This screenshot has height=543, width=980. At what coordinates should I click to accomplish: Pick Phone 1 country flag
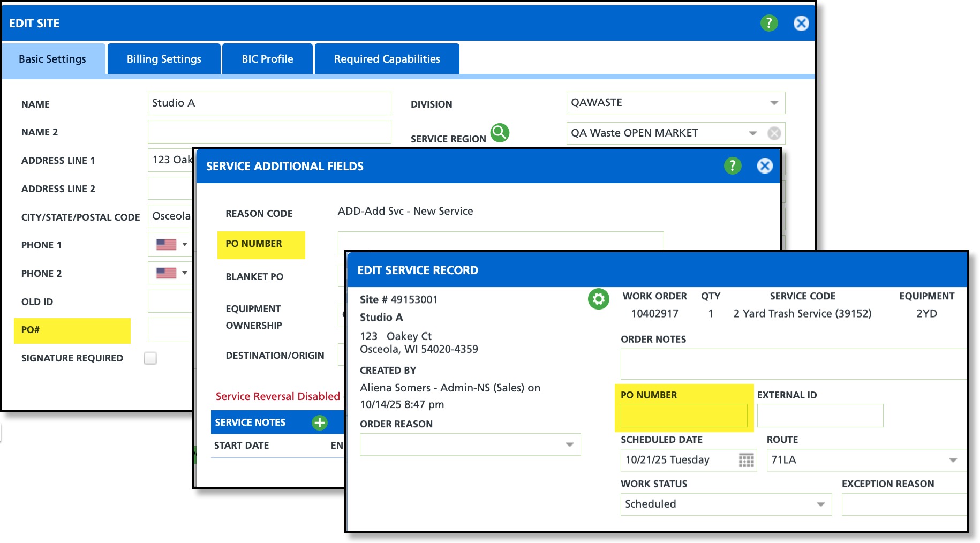click(171, 245)
